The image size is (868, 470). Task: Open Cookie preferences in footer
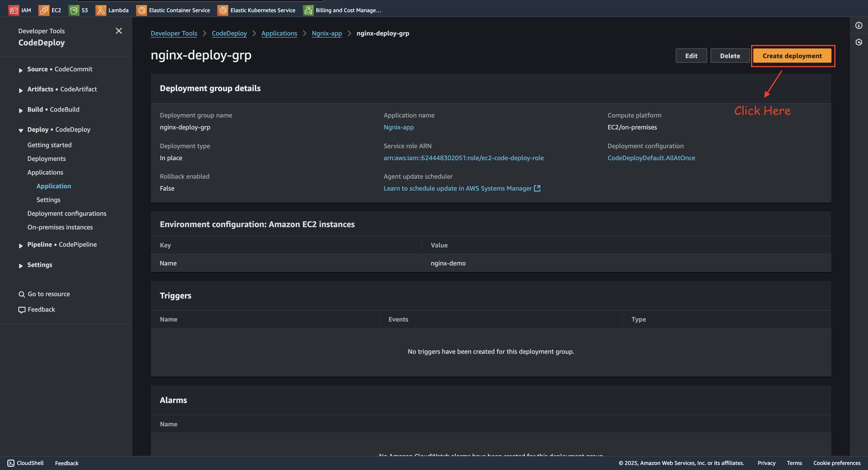tap(837, 463)
